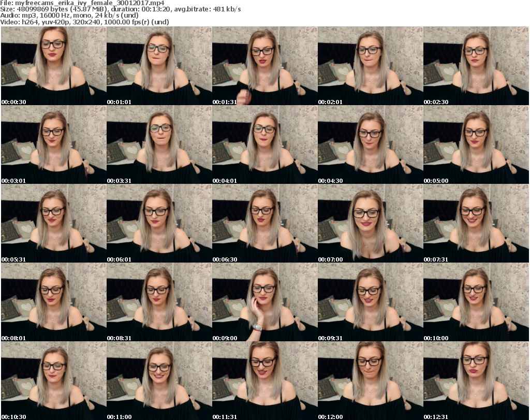
Task: Select the thumbnail frame at 00:07:31
Action: 476,224
